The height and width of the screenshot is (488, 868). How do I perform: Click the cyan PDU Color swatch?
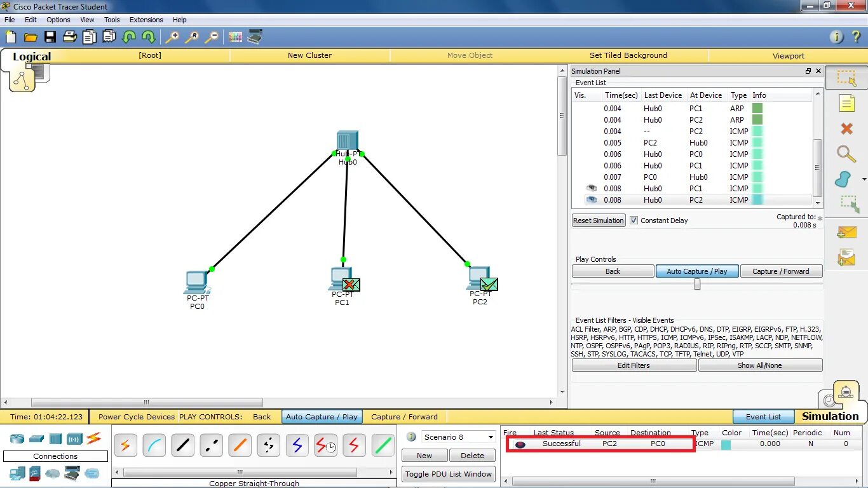click(x=726, y=444)
